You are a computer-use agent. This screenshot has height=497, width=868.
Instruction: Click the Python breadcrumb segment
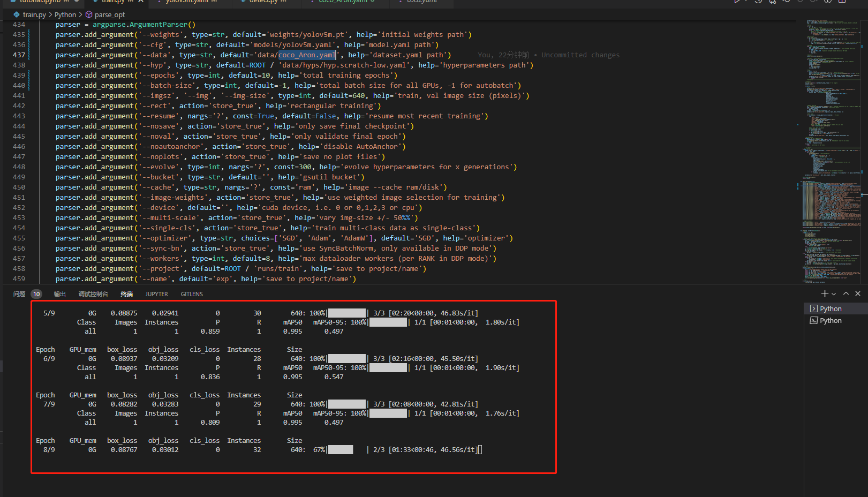coord(65,14)
